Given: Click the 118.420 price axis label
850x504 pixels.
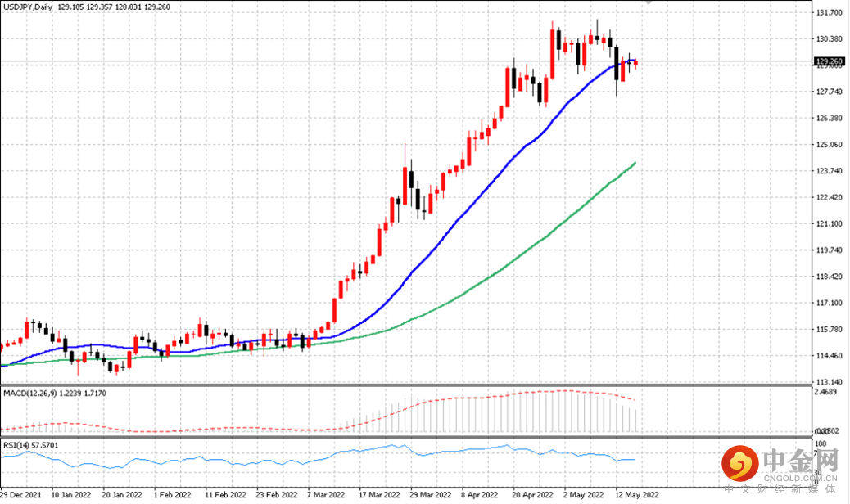Looking at the screenshot, I should pos(830,277).
